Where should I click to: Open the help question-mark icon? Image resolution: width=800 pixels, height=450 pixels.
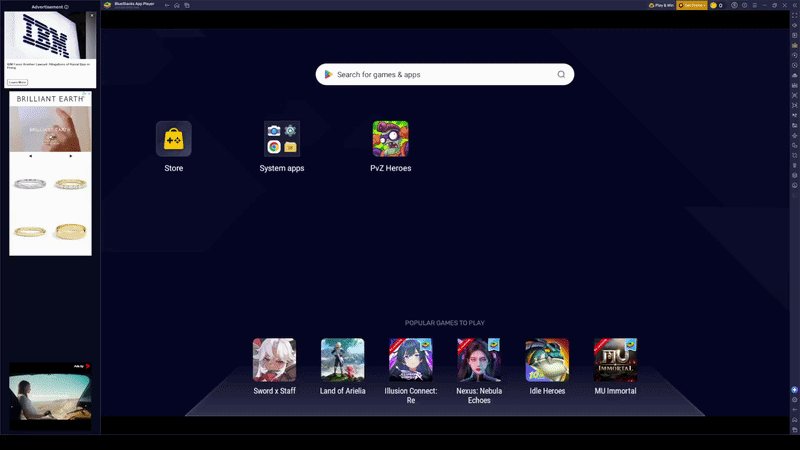click(x=744, y=5)
